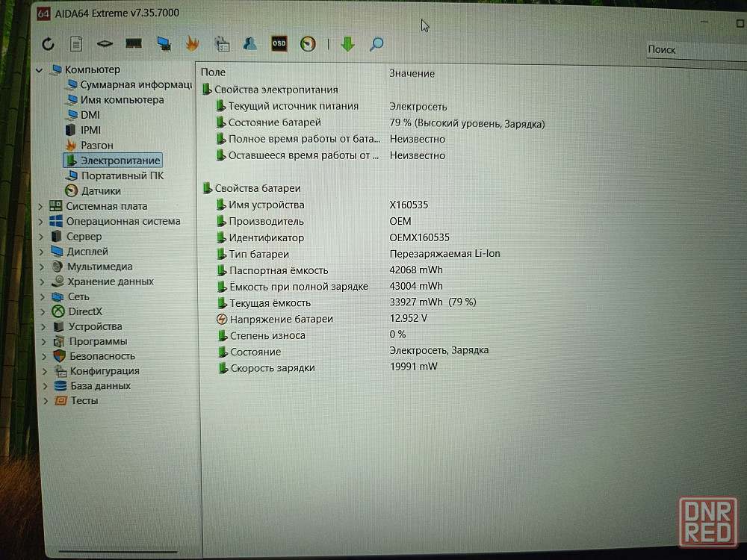Open the Разгон tree item

click(97, 145)
